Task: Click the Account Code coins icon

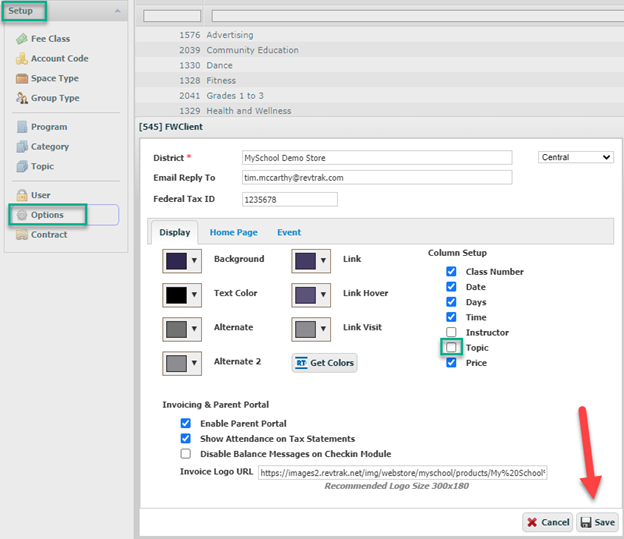Action: click(x=21, y=59)
